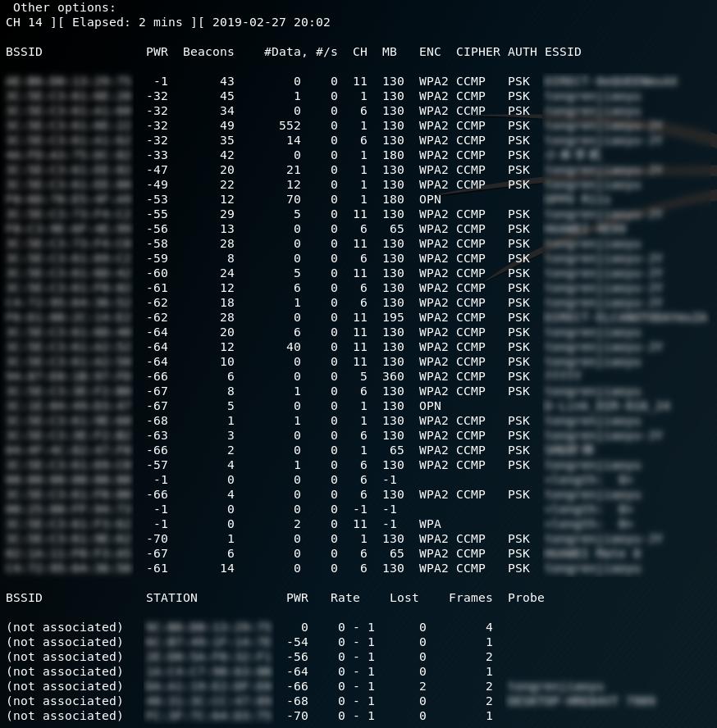Image resolution: width=717 pixels, height=728 pixels.
Task: Click the Probe column header
Action: (526, 598)
